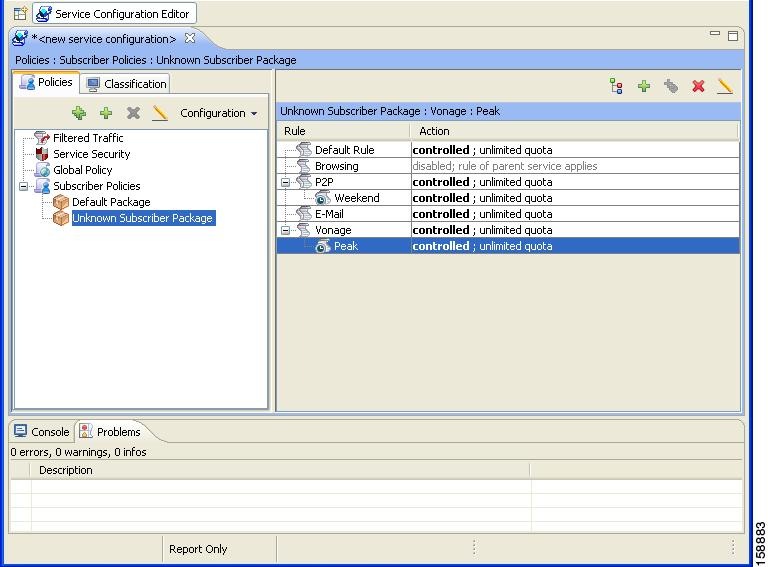The image size is (768, 567).
Task: Collapse the P2P rule node
Action: pos(287,183)
